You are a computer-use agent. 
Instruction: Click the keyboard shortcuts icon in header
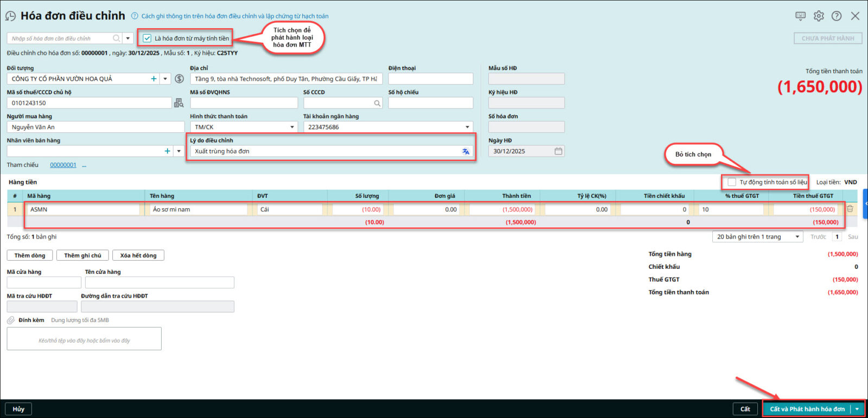coord(800,16)
